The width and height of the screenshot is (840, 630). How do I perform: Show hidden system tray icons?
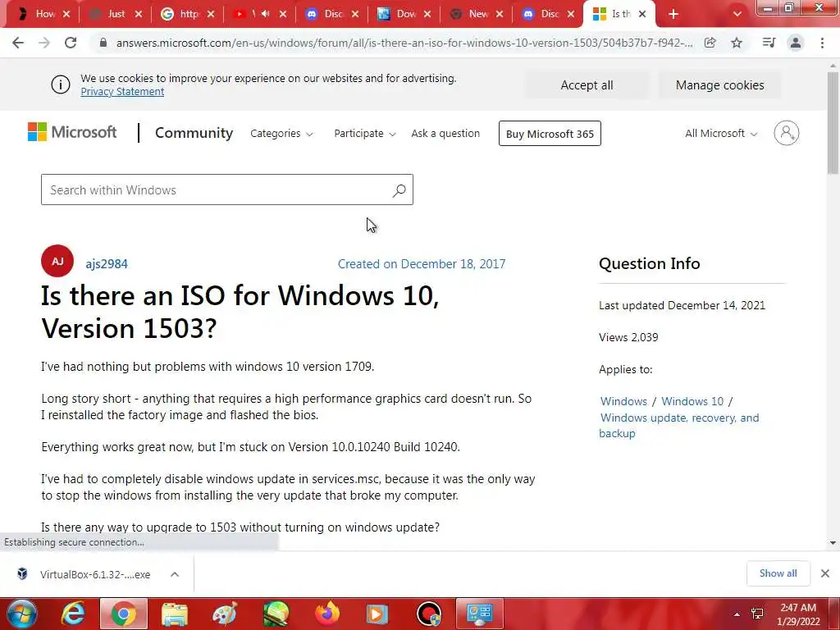(x=737, y=614)
